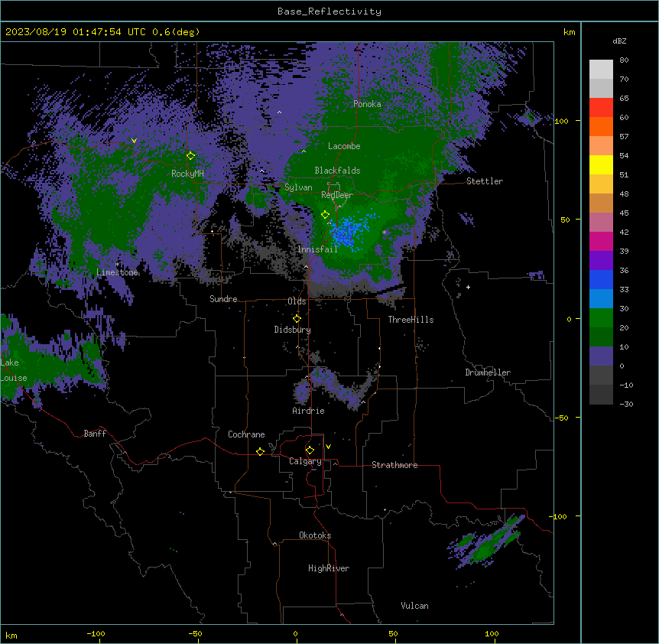Select the ThreeHills label
659x644 pixels.
click(411, 320)
